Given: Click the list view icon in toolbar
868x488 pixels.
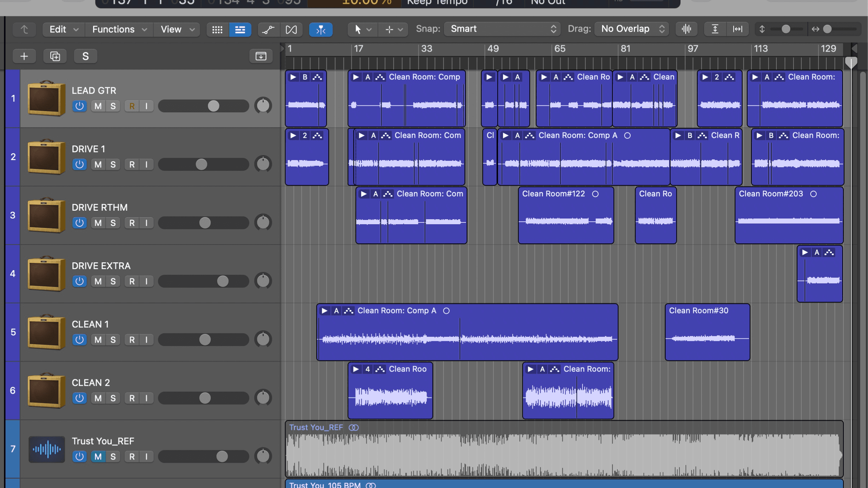Looking at the screenshot, I should (x=240, y=29).
